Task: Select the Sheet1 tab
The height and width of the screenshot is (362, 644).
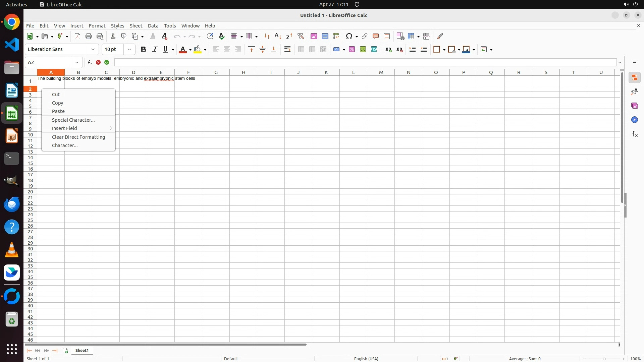Action: [x=82, y=351]
